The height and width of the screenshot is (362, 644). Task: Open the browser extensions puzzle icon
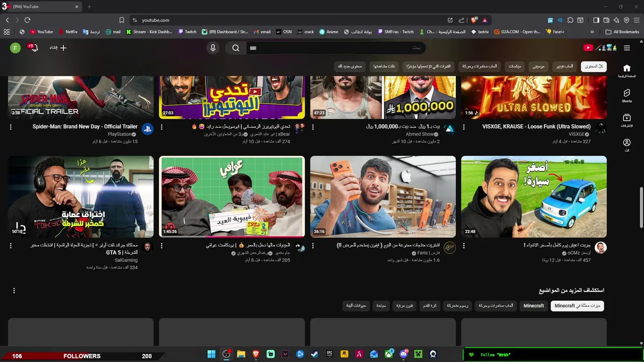[x=570, y=20]
